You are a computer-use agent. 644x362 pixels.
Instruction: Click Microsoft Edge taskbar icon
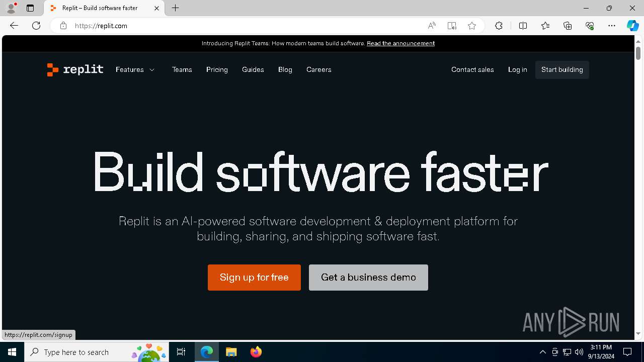point(207,352)
